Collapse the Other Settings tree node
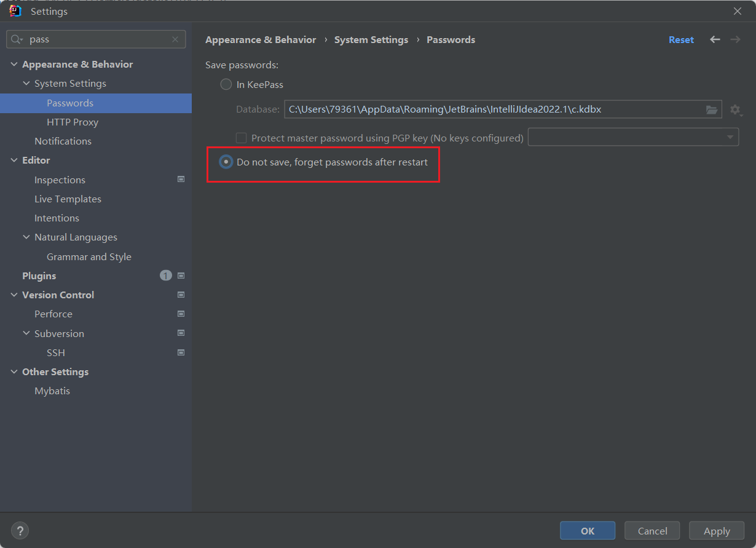 pos(14,371)
